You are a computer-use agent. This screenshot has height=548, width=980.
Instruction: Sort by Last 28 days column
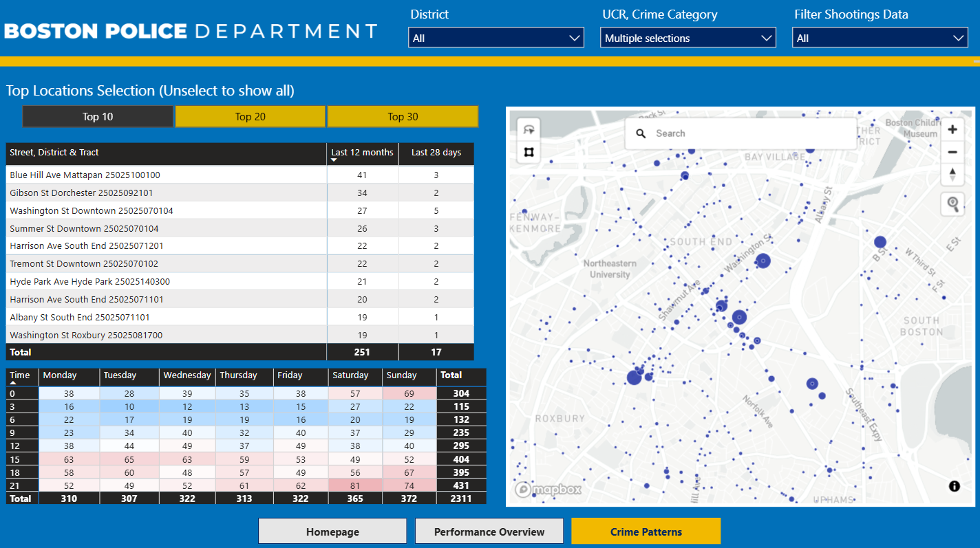(436, 153)
